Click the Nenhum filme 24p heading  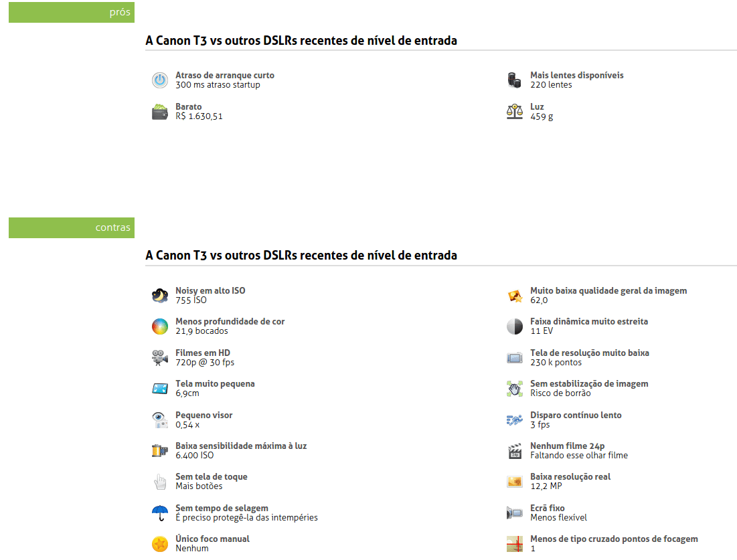point(568,446)
